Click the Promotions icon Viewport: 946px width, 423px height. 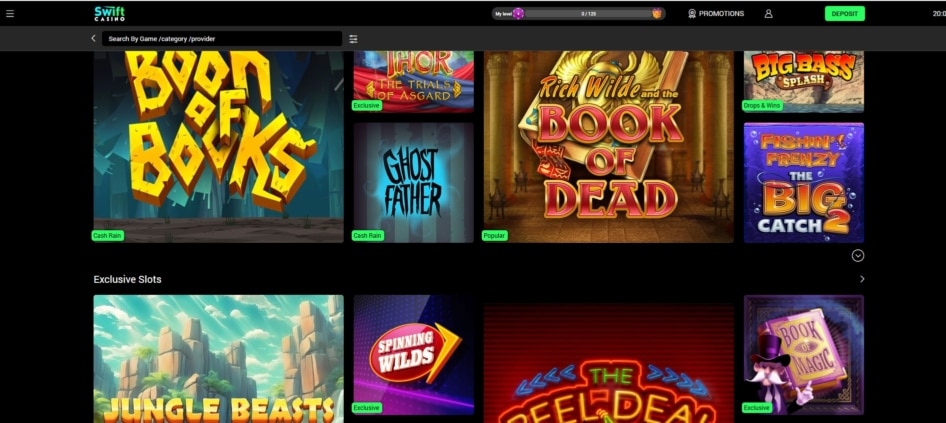click(692, 14)
